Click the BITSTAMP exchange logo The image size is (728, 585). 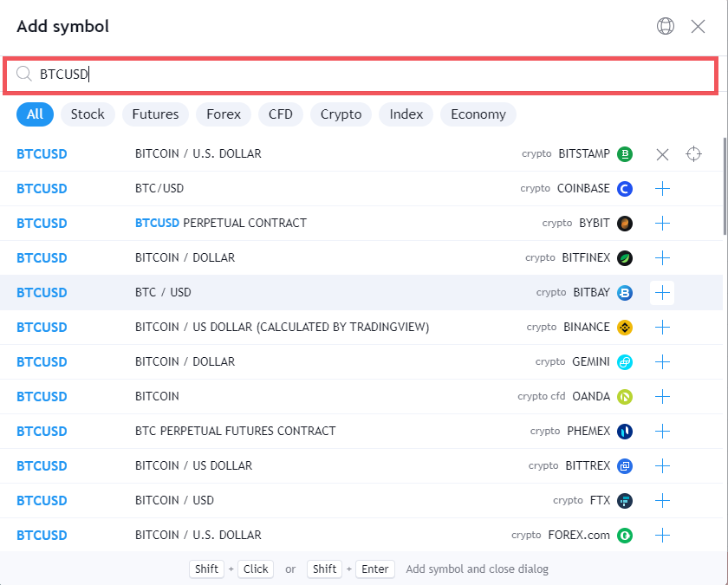click(625, 154)
